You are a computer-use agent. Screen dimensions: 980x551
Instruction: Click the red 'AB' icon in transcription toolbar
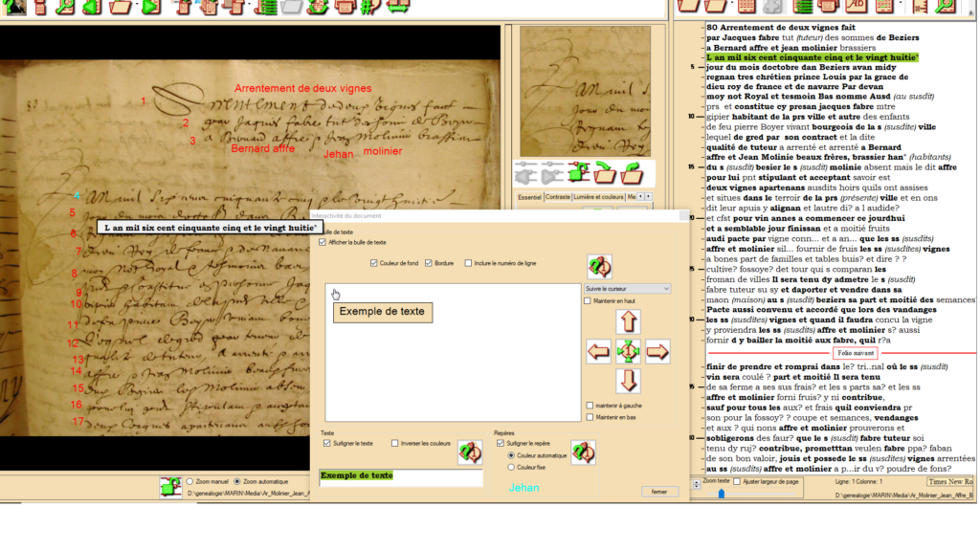click(857, 7)
